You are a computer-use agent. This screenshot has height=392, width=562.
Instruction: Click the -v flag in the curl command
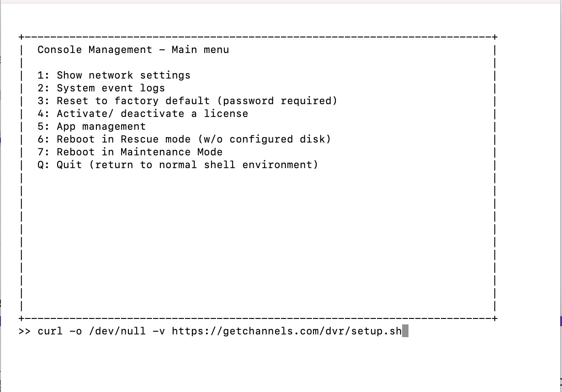(x=159, y=331)
